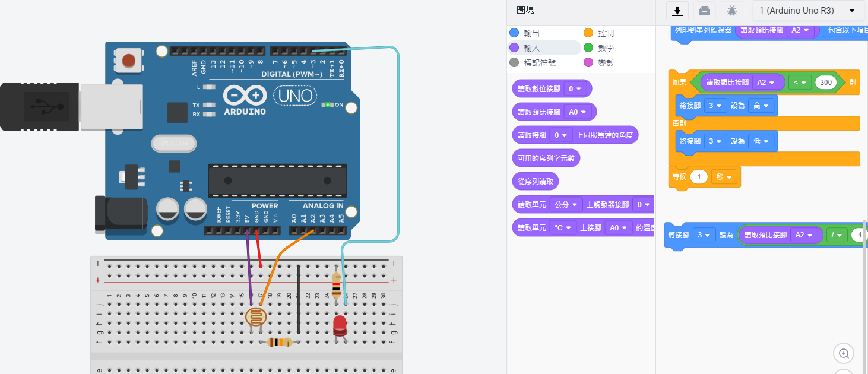Open the 高 pin state dropdown
Screen dimensions: 868x374
coord(762,106)
